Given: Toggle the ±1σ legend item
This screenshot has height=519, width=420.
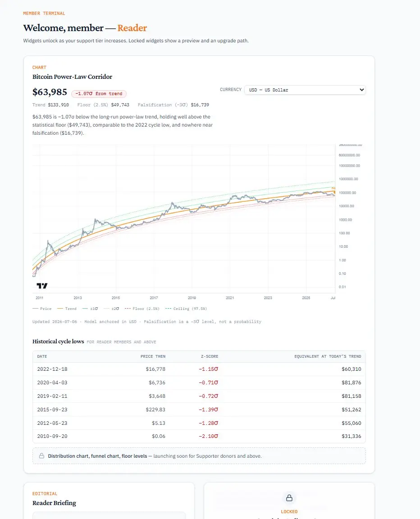Looking at the screenshot, I should [x=90, y=309].
